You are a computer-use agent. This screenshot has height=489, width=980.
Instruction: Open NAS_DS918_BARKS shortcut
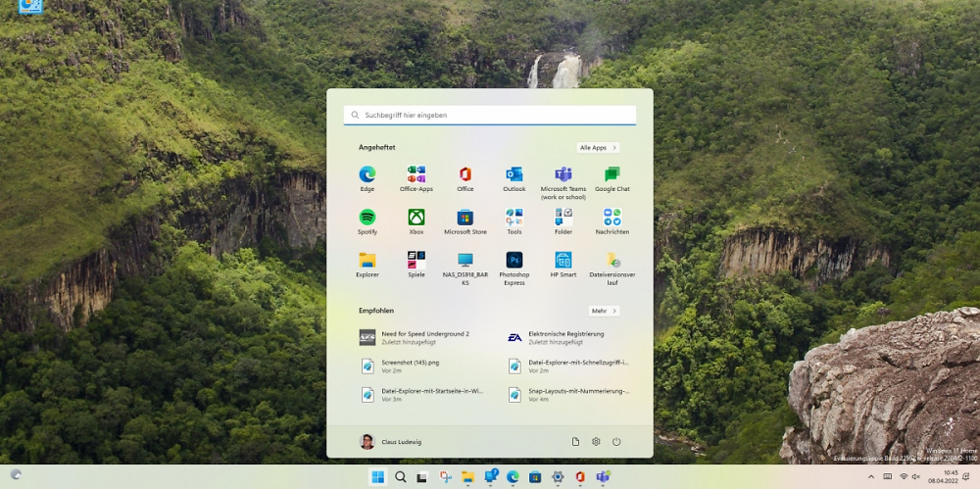pos(465,269)
